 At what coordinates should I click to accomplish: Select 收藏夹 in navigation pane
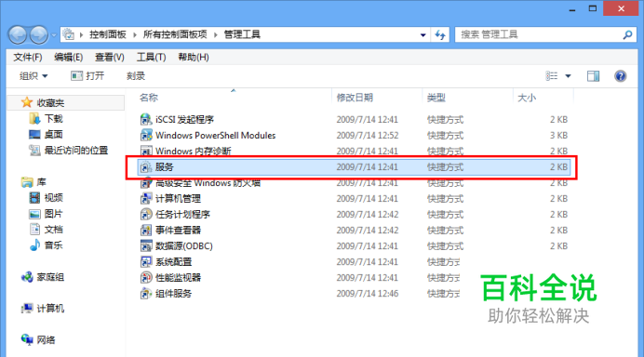[x=50, y=102]
